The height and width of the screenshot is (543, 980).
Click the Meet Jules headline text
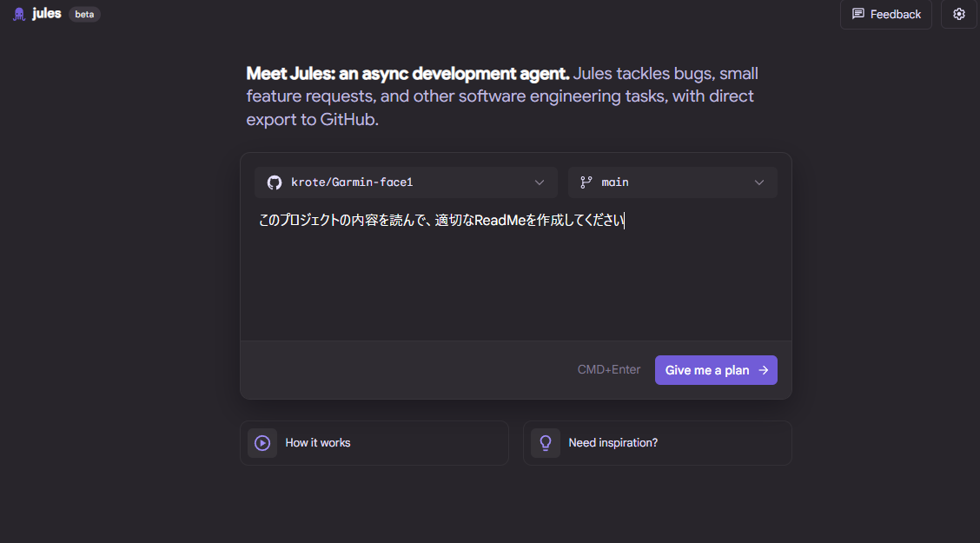407,74
